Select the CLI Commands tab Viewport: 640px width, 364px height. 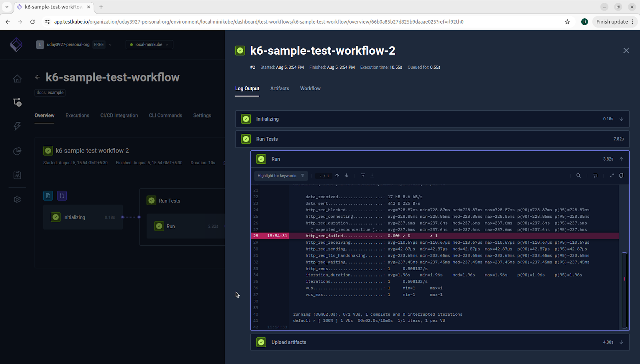(x=166, y=115)
